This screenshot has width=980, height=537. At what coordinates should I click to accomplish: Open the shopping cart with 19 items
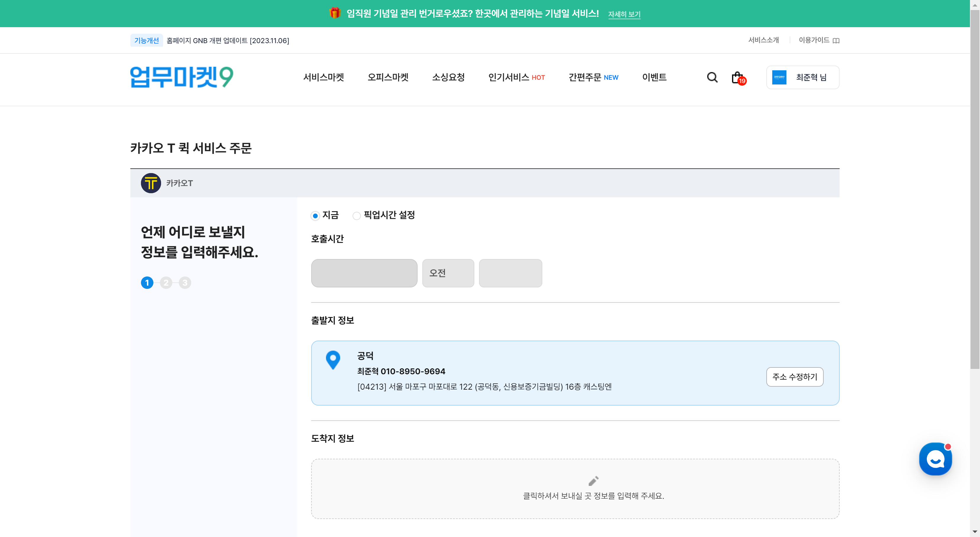click(739, 78)
